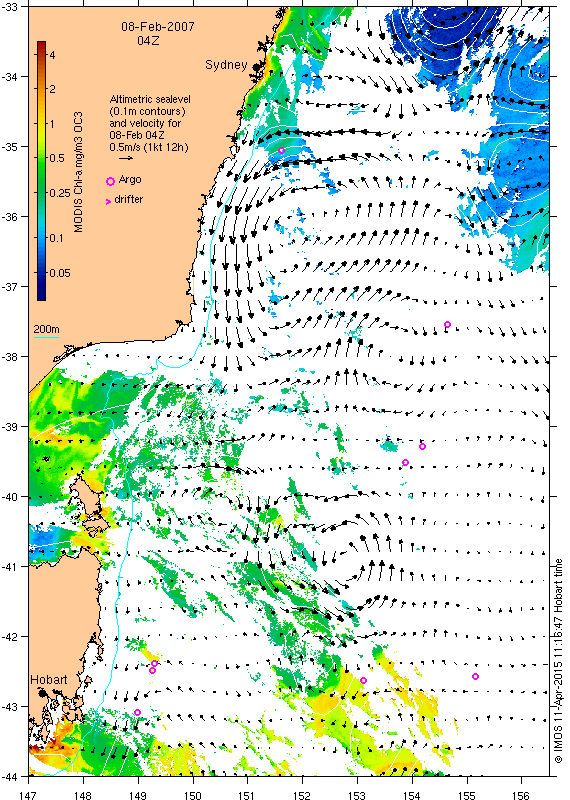This screenshot has height=800, width=570.
Task: Click the colorbar tick label '0.1'
Action: click(57, 238)
